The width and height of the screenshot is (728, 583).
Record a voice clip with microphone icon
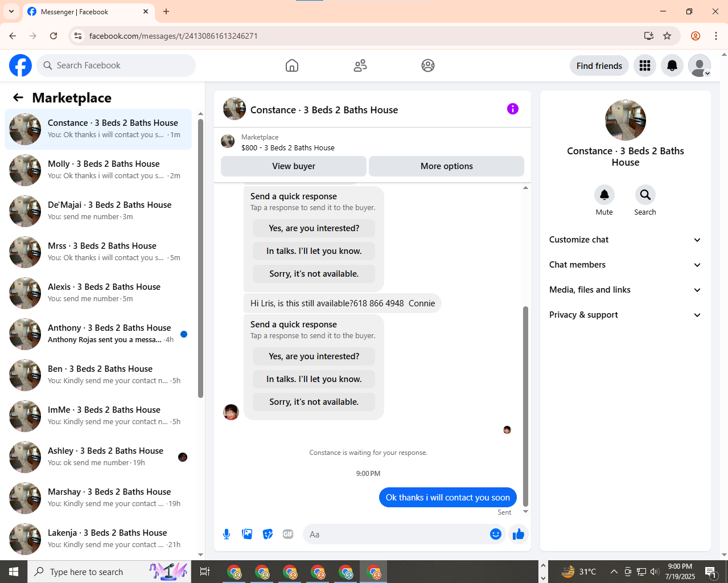click(227, 534)
